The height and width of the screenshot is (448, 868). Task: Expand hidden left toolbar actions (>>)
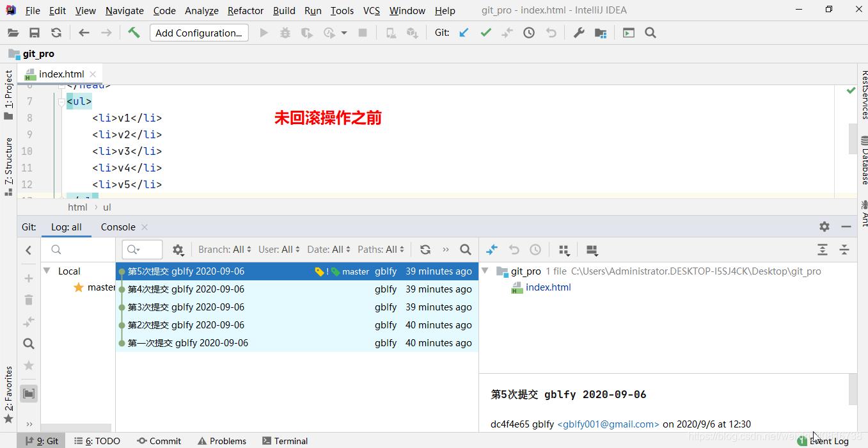coord(29,424)
